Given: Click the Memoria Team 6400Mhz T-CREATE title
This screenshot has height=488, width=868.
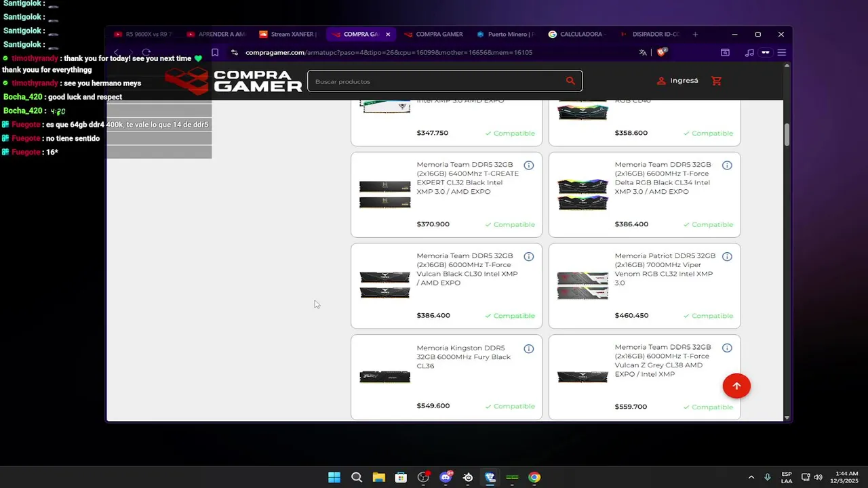Looking at the screenshot, I should pos(467,178).
